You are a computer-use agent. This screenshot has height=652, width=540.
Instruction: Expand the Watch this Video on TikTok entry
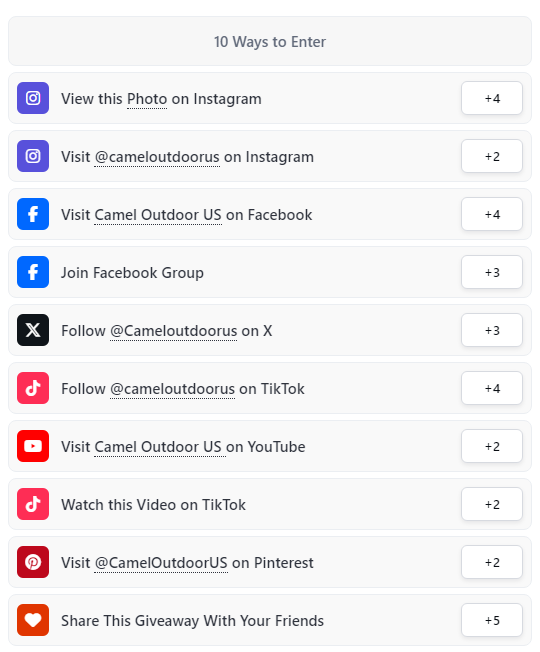pos(270,504)
